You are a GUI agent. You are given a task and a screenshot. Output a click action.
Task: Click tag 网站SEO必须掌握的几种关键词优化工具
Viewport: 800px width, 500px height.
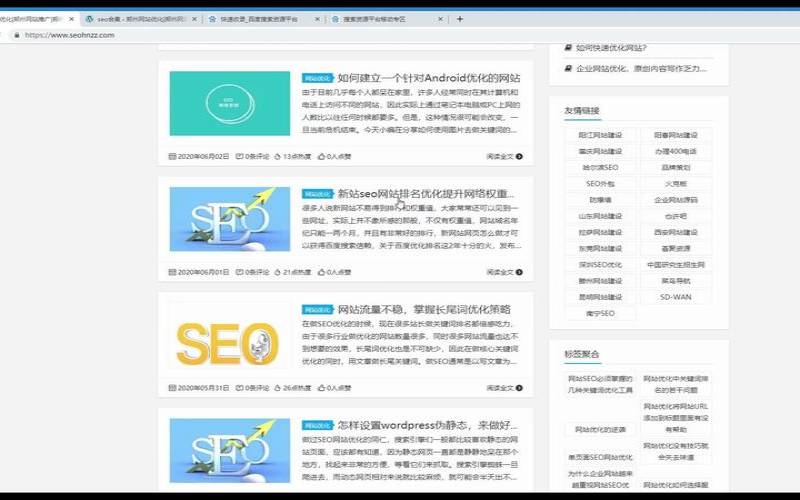pyautogui.click(x=601, y=384)
